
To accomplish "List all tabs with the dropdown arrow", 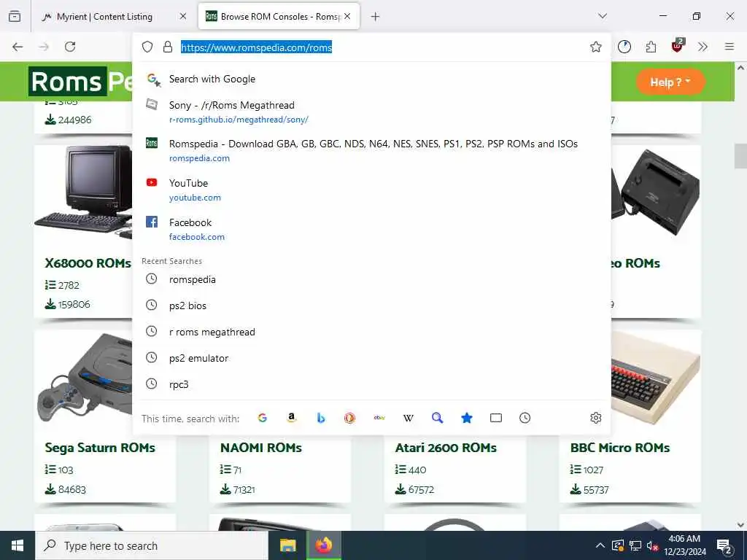I will point(603,16).
